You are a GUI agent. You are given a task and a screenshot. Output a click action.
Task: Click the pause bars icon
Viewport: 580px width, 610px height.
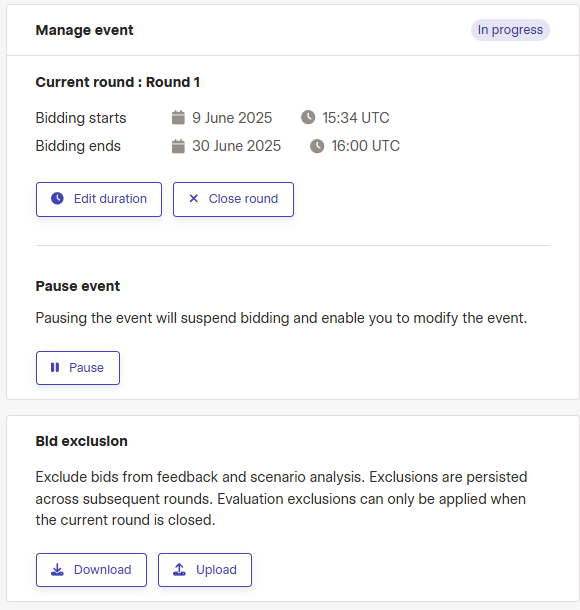click(x=55, y=367)
